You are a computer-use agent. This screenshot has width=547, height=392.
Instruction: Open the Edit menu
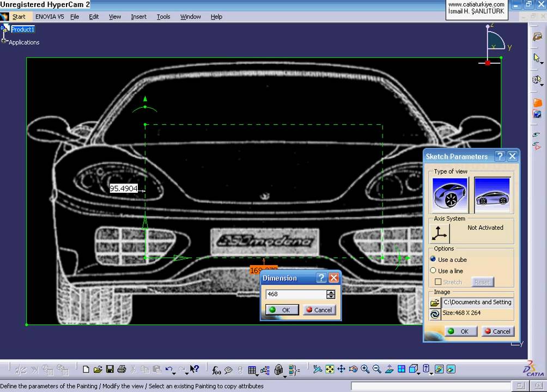94,16
